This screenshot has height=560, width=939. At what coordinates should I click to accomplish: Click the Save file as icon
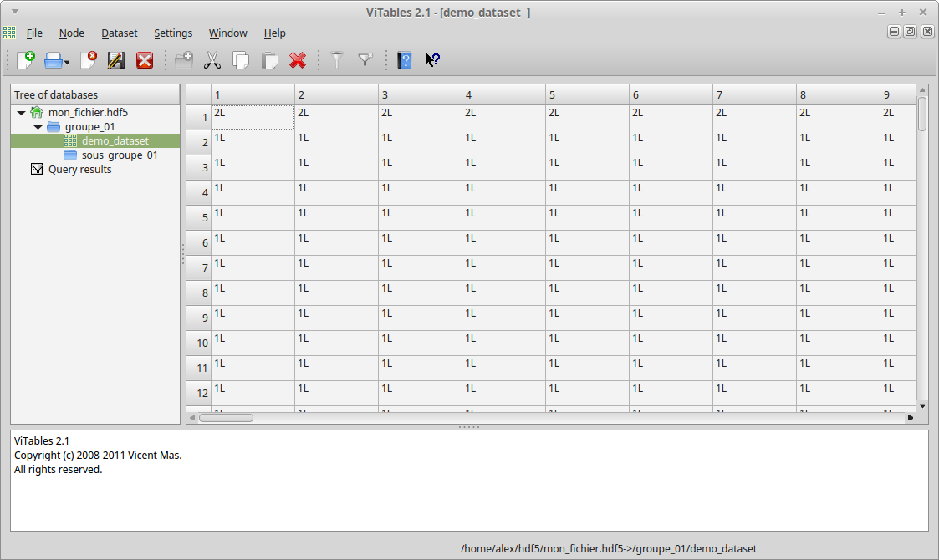click(x=116, y=60)
